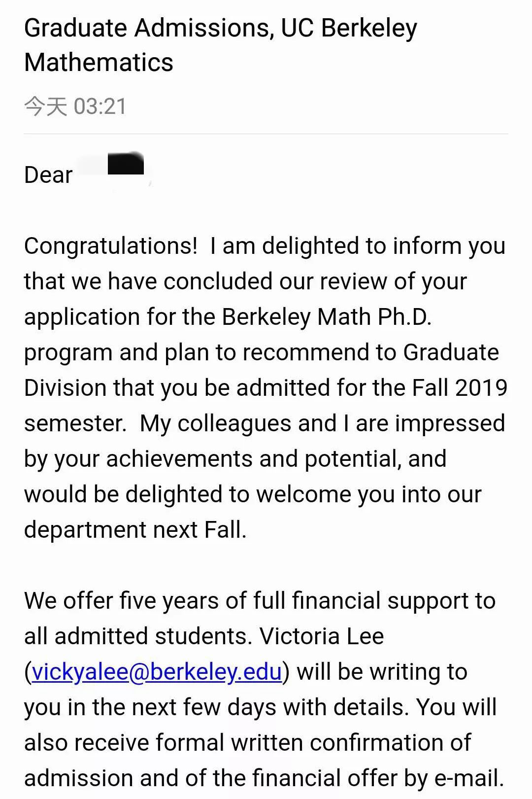Image resolution: width=532 pixels, height=799 pixels.
Task: Click the word Congratulations! in the first paragraph
Action: coord(111,246)
